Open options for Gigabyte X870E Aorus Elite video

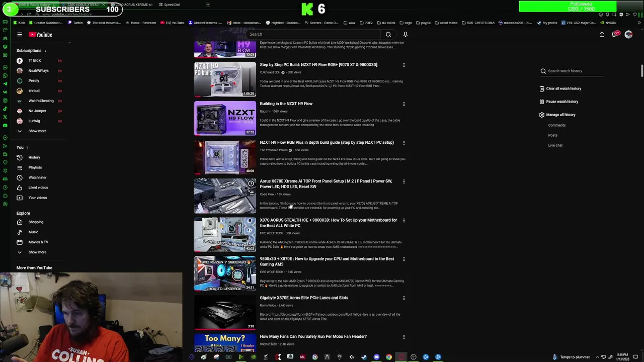[404, 298]
